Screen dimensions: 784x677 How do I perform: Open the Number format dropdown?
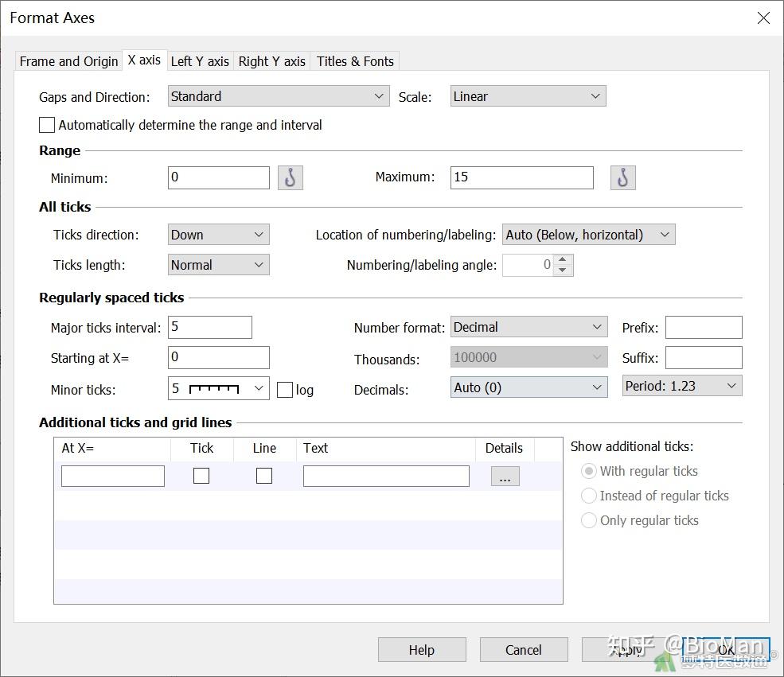coord(529,327)
